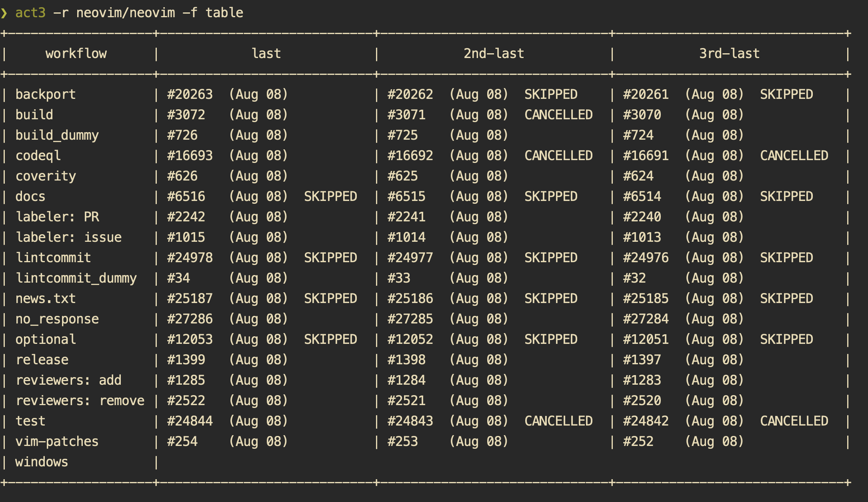Click the CANCELLED status of test run #24843
868x502 pixels.
[x=559, y=421]
